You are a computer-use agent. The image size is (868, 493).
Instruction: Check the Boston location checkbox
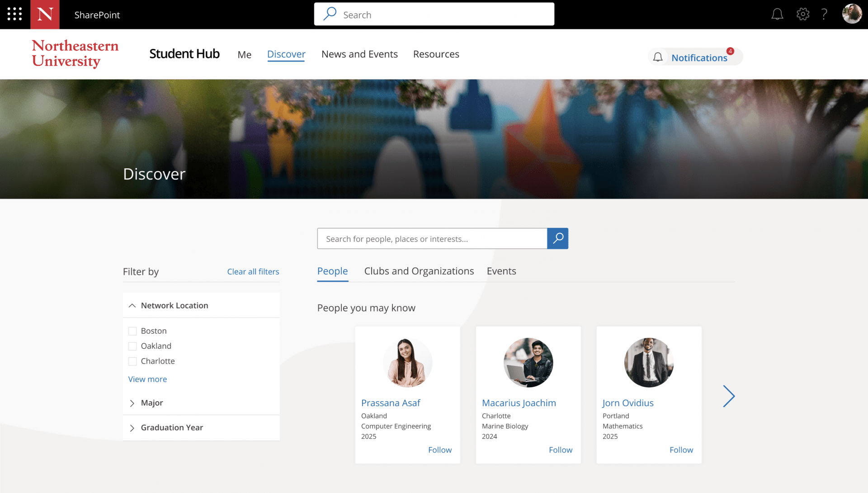coord(132,331)
